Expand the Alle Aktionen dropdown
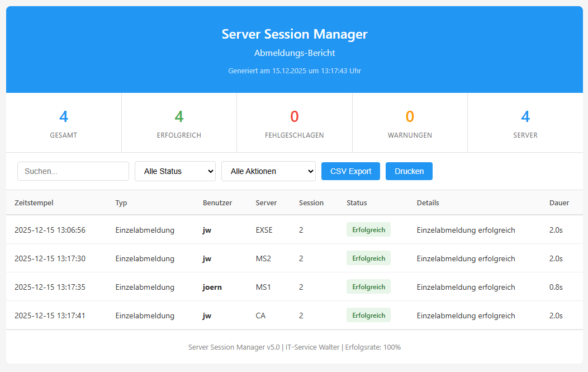This screenshot has width=588, height=372. coord(268,171)
